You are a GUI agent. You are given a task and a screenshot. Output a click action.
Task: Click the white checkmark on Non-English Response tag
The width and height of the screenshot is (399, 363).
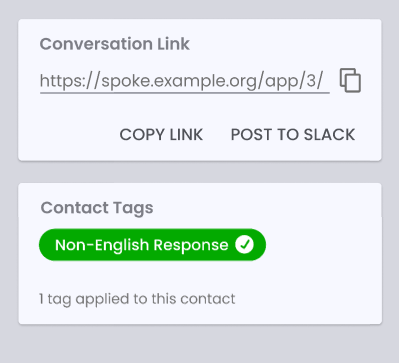(x=244, y=245)
